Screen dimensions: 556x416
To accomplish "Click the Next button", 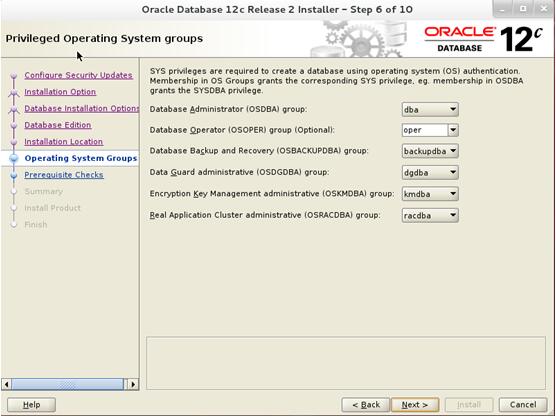I will 415,405.
